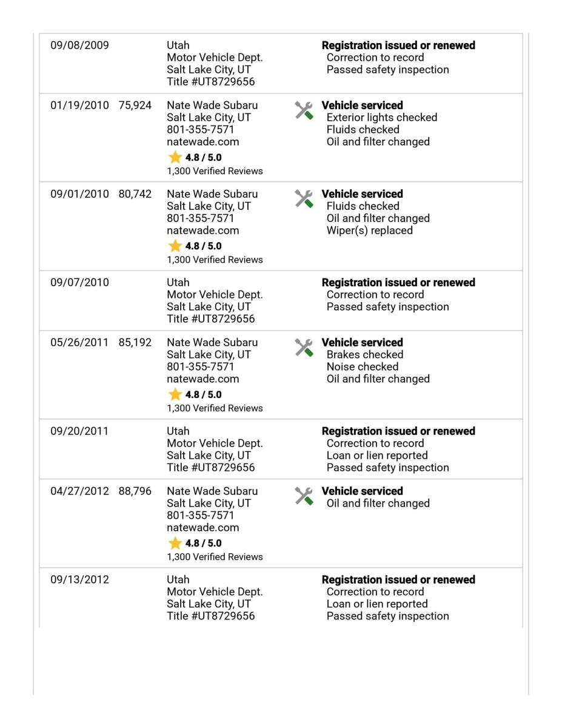562x728 pixels.
Task: Click star rating icon in 75,924 mile entry
Action: tap(175, 157)
